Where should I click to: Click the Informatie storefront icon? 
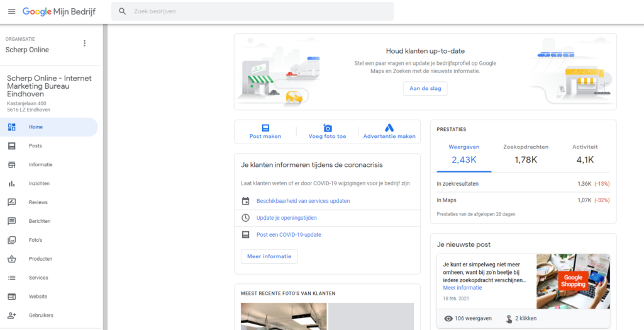11,164
